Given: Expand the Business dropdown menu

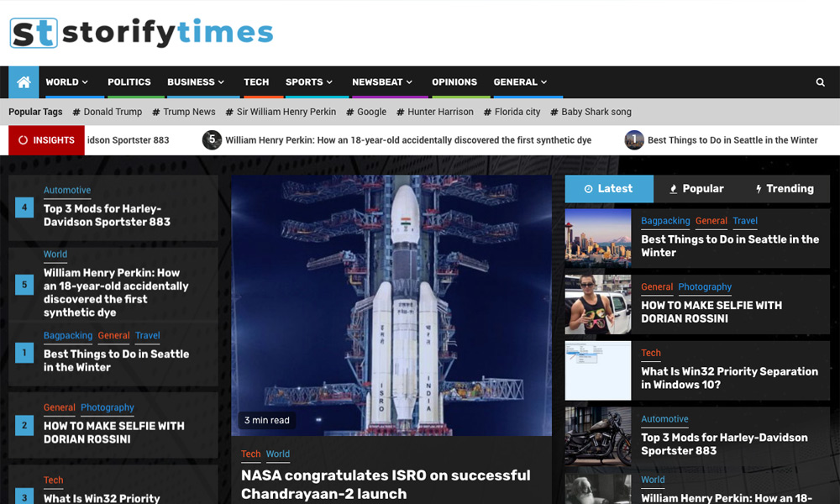Looking at the screenshot, I should (196, 82).
